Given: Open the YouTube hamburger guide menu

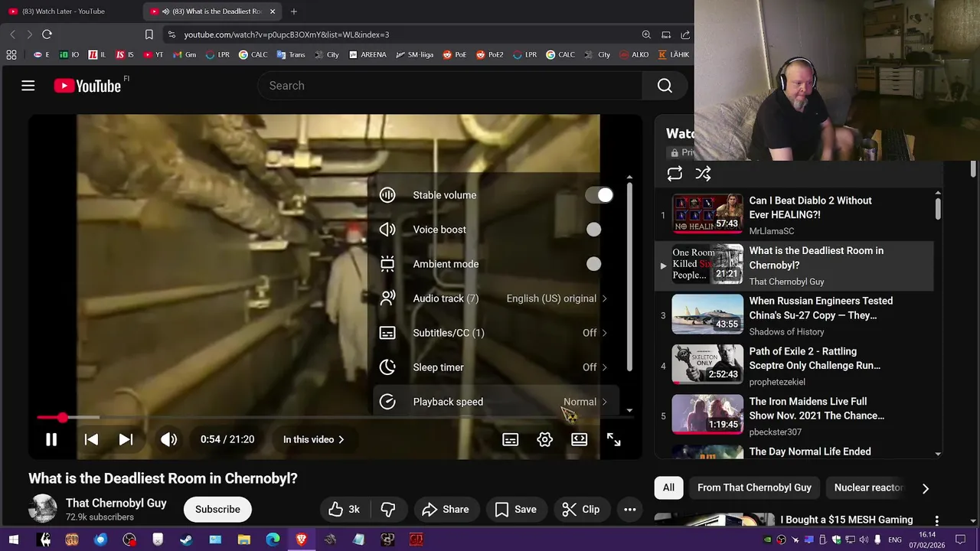Looking at the screenshot, I should 28,86.
